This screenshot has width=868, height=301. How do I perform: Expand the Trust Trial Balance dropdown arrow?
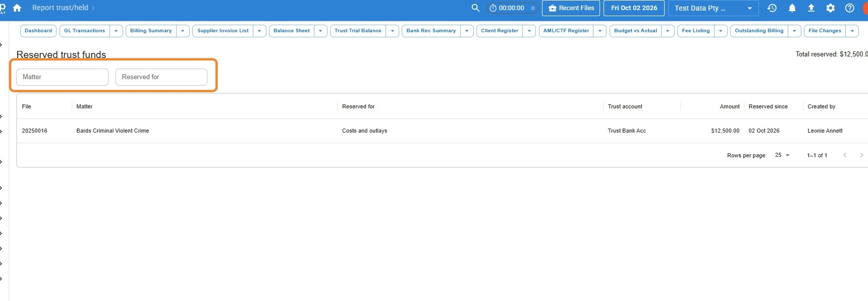point(392,31)
